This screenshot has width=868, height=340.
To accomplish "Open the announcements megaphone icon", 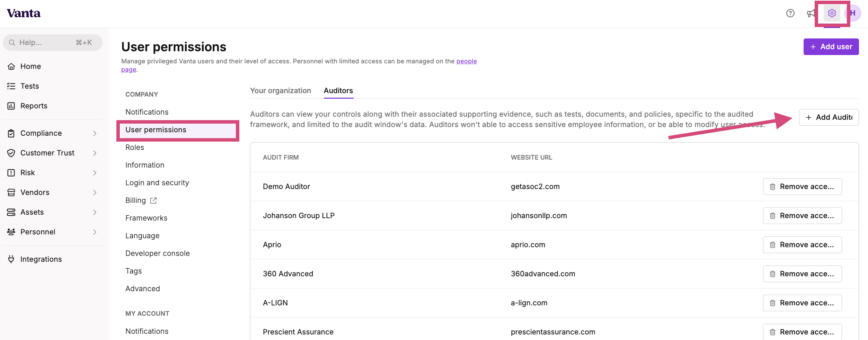I will pos(811,13).
